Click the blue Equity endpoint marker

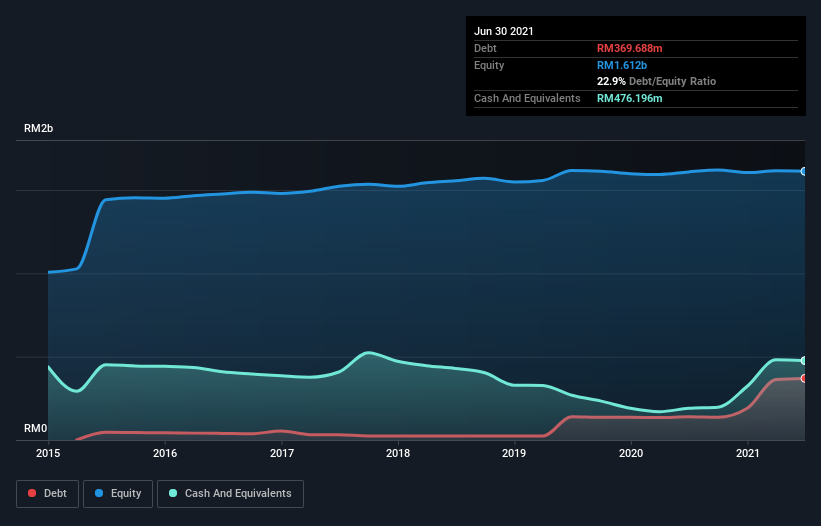point(804,171)
